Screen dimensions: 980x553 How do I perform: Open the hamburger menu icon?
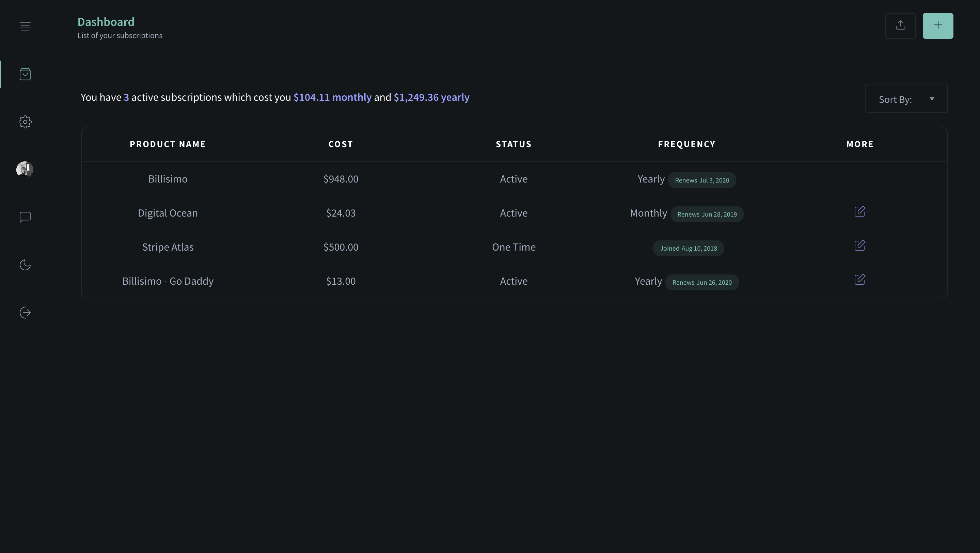pyautogui.click(x=25, y=26)
